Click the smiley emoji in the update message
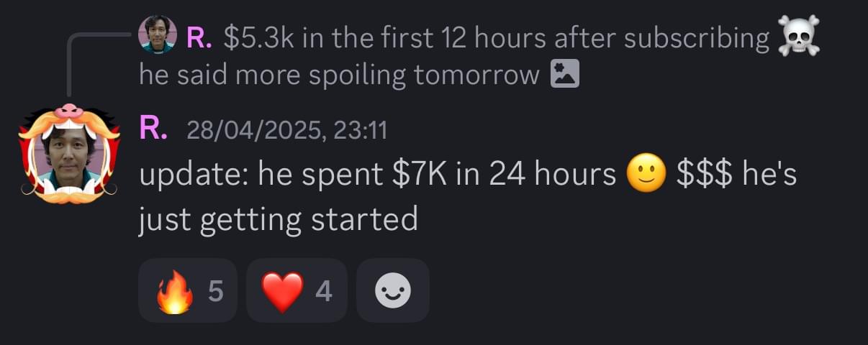868x345 pixels. click(646, 175)
